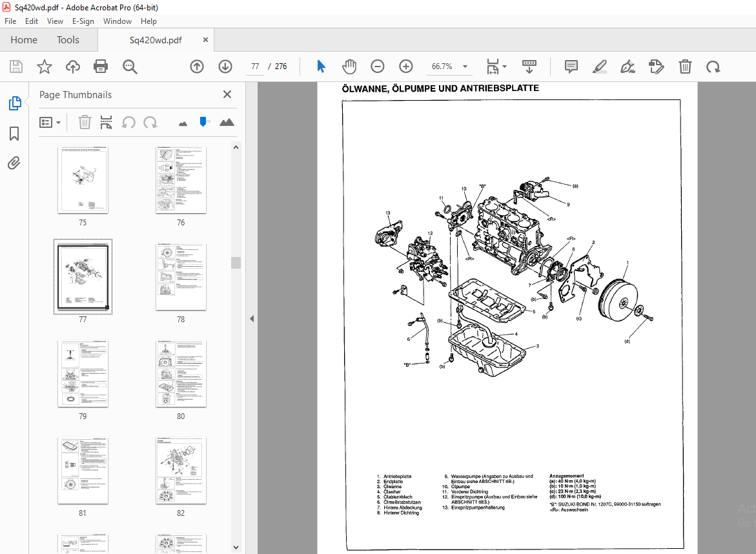Switch to the Home tab
This screenshot has width=756, height=554.
[24, 40]
